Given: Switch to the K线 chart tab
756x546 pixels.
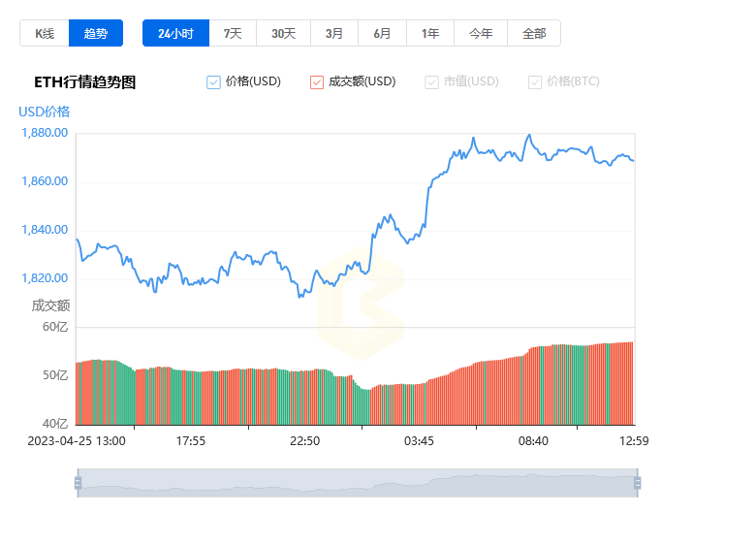Looking at the screenshot, I should pos(45,33).
